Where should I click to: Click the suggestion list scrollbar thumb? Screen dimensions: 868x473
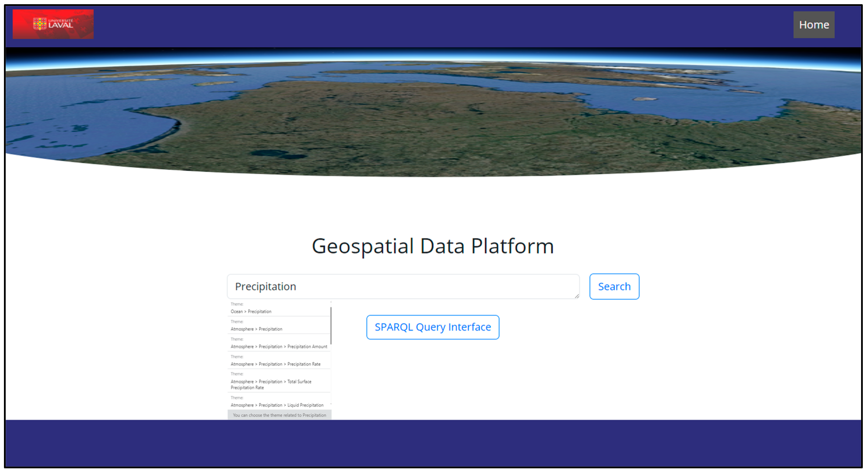point(331,325)
